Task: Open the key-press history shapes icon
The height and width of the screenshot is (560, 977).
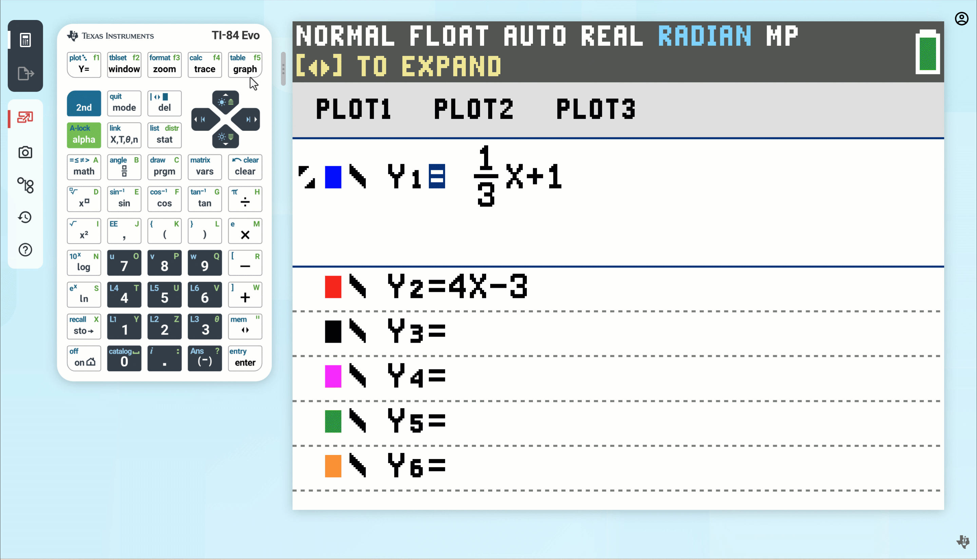Action: point(25,185)
